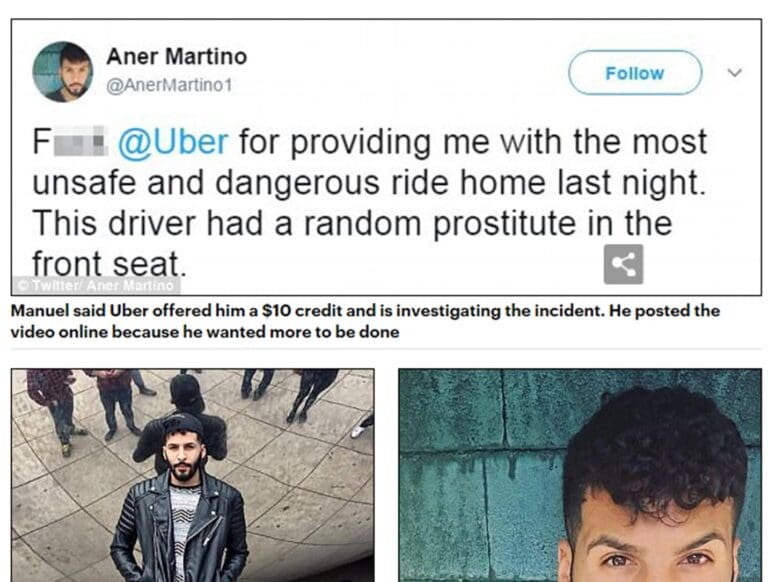Click the display name Aner Martino
Screen dimensions: 768x582
click(x=177, y=56)
